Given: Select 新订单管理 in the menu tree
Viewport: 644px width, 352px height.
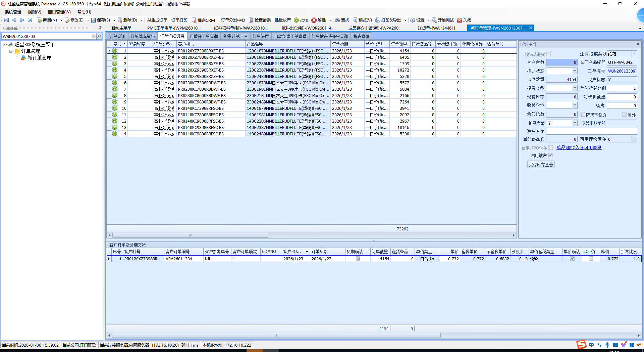Looking at the screenshot, I should coord(39,58).
